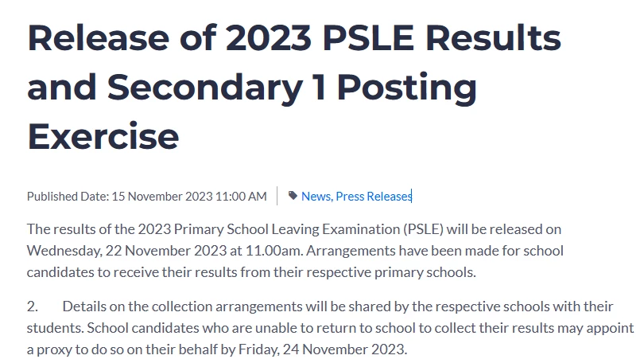This screenshot has width=644, height=363.
Task: Open the News category link
Action: pos(316,197)
